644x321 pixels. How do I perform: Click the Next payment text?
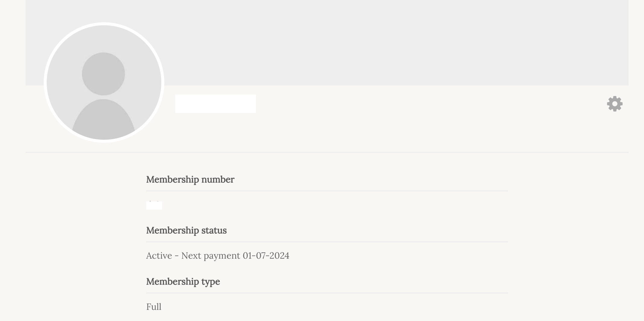(211, 256)
